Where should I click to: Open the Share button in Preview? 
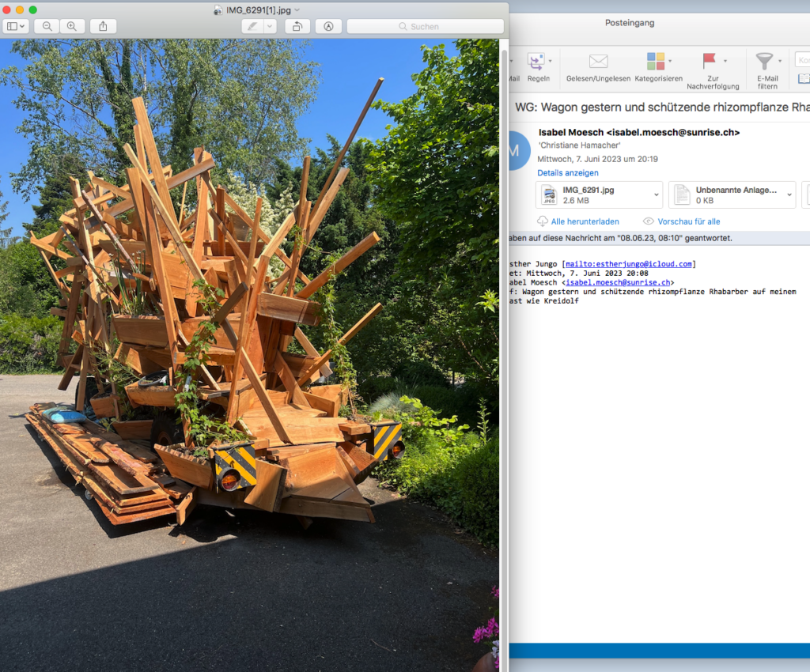click(x=104, y=26)
